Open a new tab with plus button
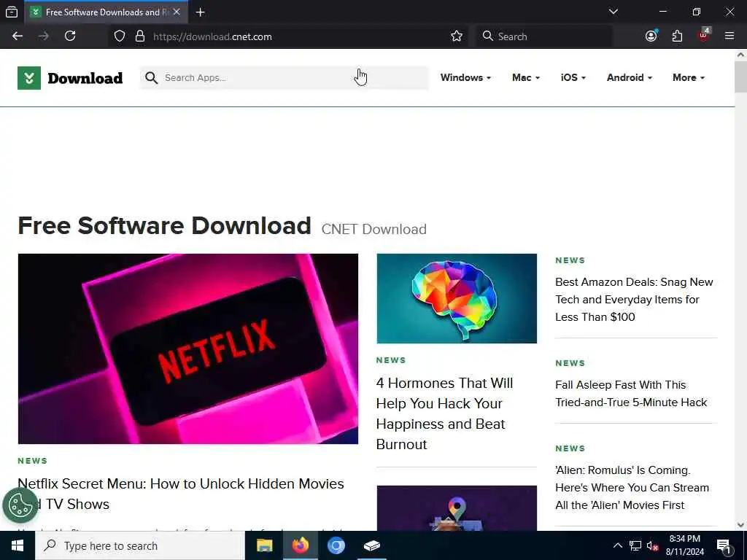This screenshot has height=560, width=747. click(x=200, y=12)
